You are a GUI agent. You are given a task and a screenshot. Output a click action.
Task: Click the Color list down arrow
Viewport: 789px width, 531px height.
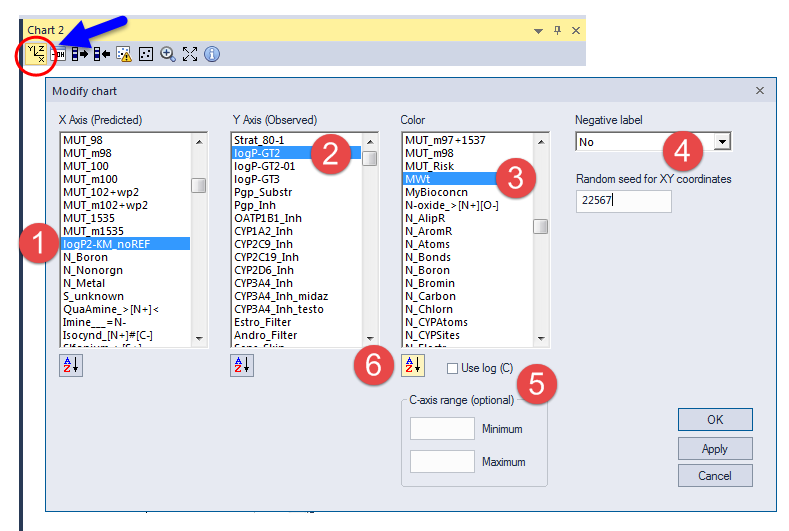pos(541,339)
